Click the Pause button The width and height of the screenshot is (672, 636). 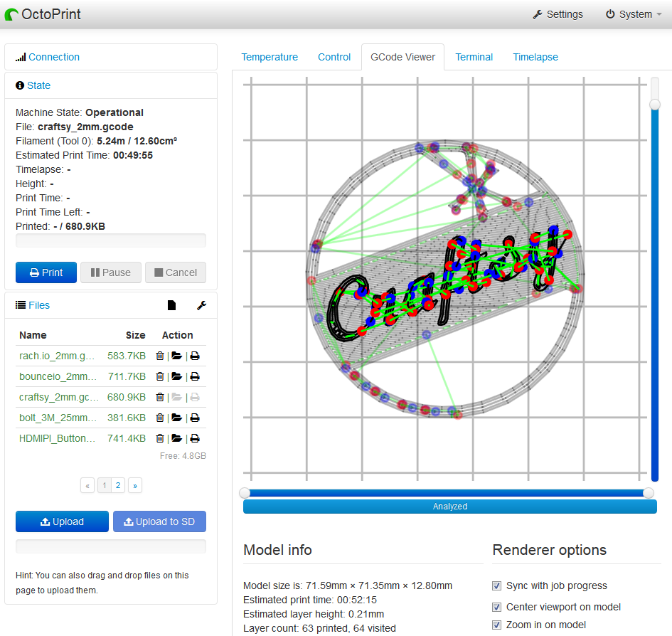pos(111,272)
